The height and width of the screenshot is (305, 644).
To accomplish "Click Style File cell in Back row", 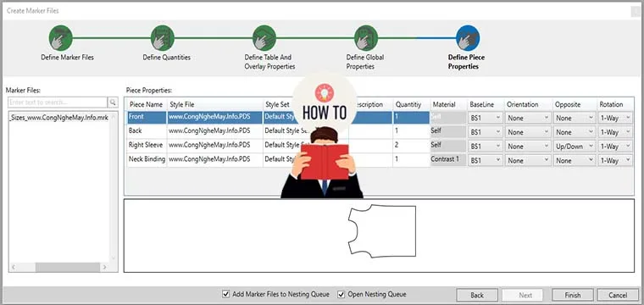I will 214,132.
